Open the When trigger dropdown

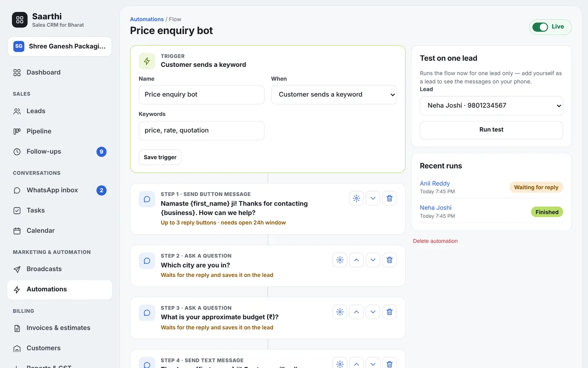[334, 95]
